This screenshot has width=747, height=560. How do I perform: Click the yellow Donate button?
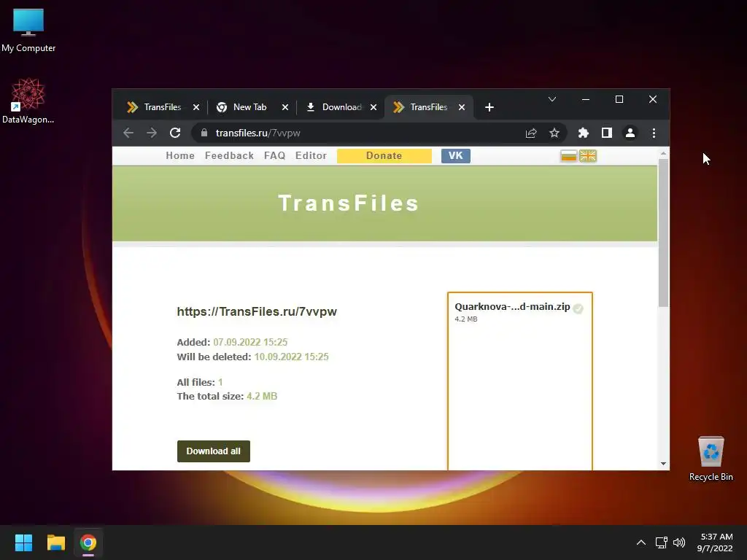(384, 156)
